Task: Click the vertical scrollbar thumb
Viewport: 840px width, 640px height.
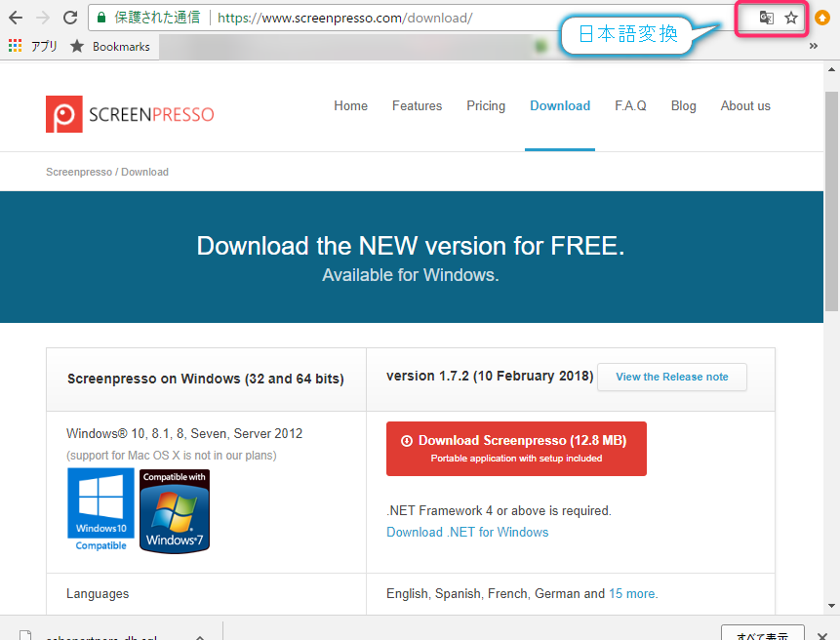Action: (x=831, y=201)
